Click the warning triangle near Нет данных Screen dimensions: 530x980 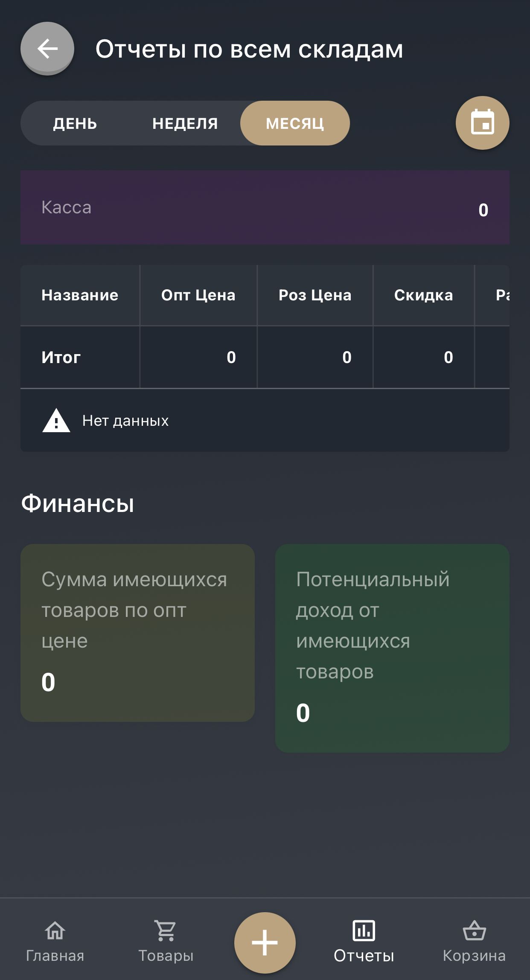point(57,421)
